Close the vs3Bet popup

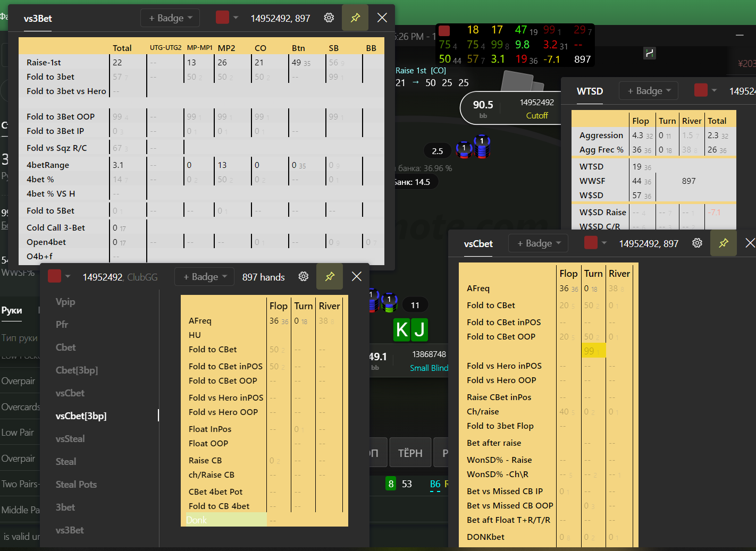click(382, 18)
